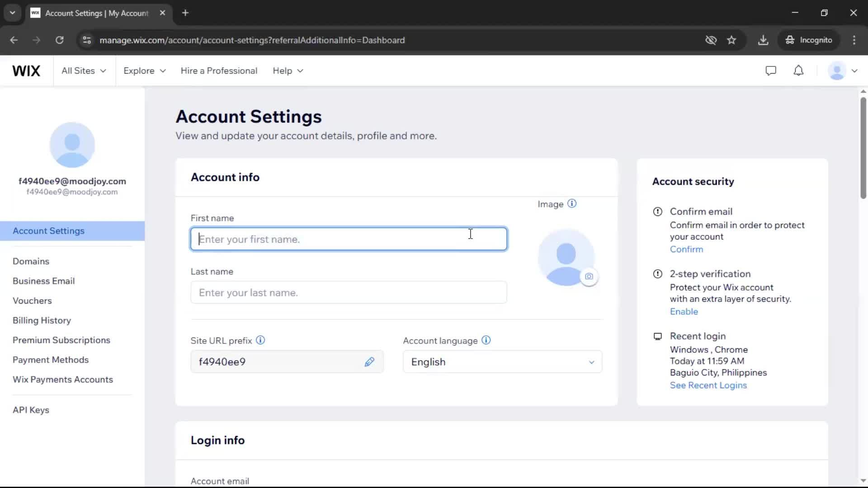
Task: Reload the page
Action: [x=59, y=40]
